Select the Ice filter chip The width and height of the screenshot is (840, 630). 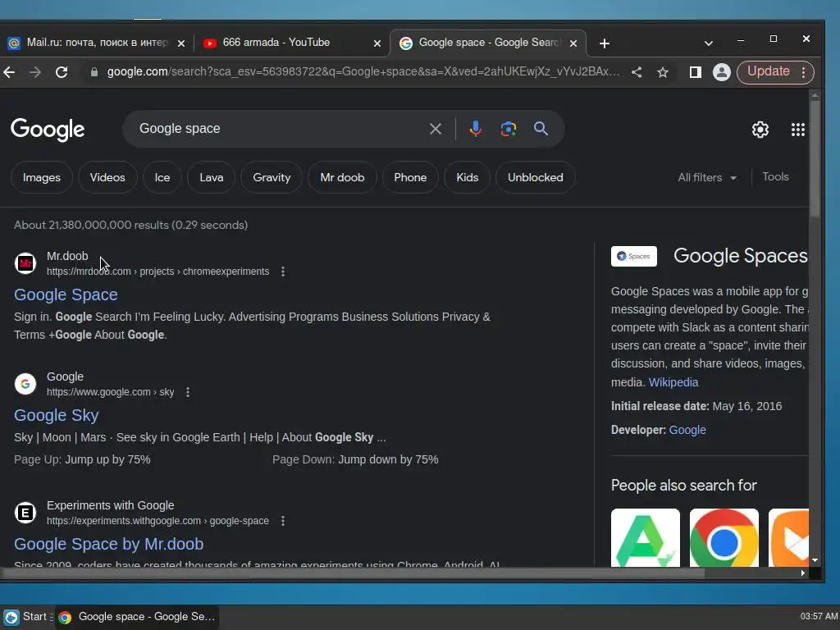point(162,177)
